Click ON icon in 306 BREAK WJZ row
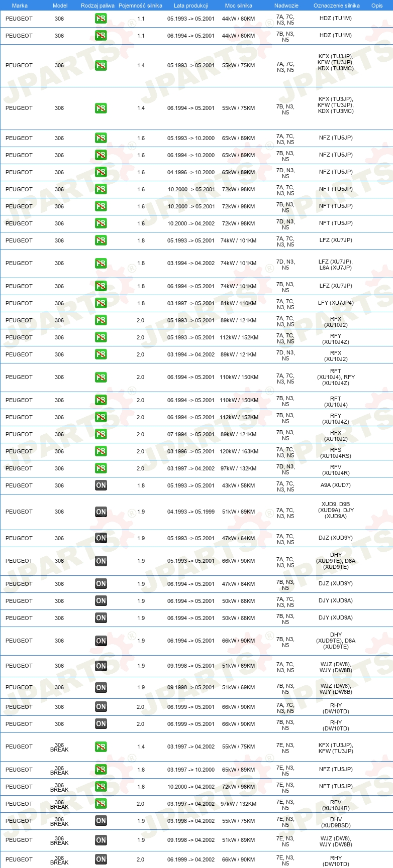The width and height of the screenshot is (393, 868). tap(101, 840)
